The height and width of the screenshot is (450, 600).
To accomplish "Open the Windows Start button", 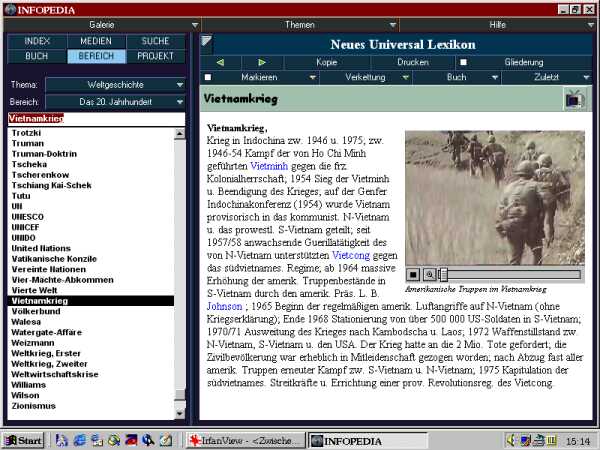I will [x=24, y=440].
